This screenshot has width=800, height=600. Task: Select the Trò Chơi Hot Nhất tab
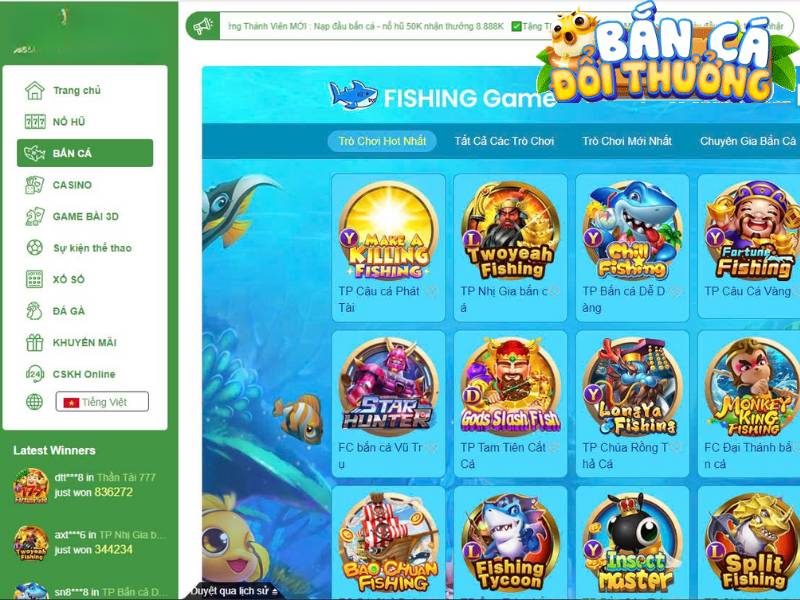tap(382, 141)
